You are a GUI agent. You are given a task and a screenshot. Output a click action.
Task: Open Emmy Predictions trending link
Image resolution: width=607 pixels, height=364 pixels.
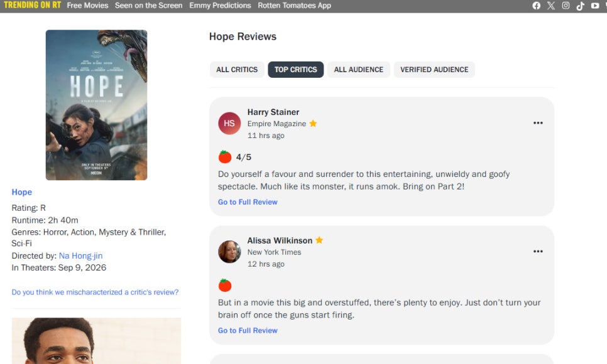221,6
